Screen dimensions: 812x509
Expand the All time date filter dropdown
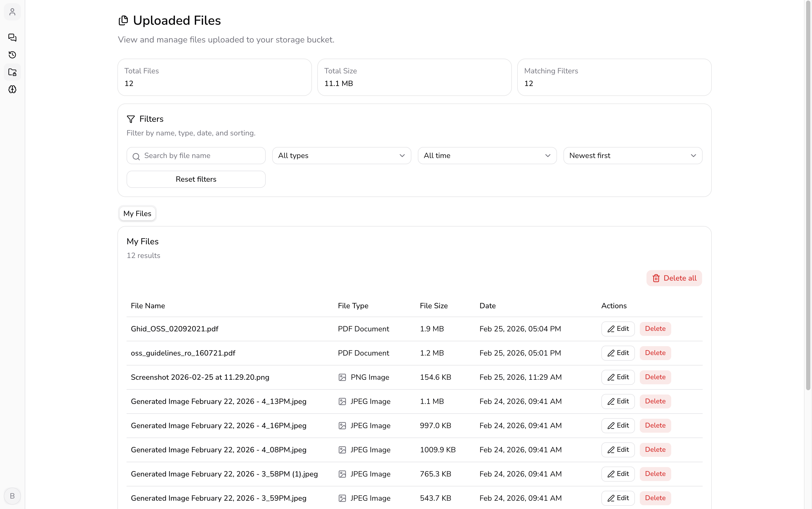pos(487,156)
